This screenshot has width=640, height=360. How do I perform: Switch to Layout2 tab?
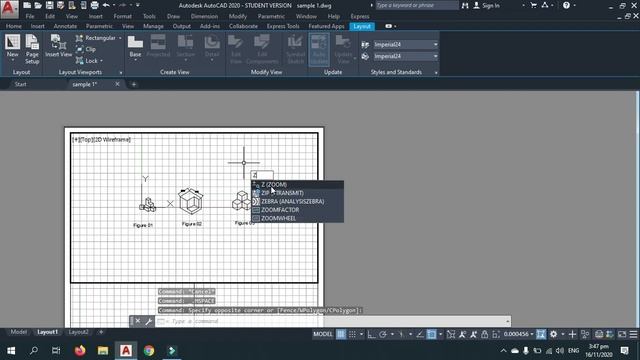[78, 332]
